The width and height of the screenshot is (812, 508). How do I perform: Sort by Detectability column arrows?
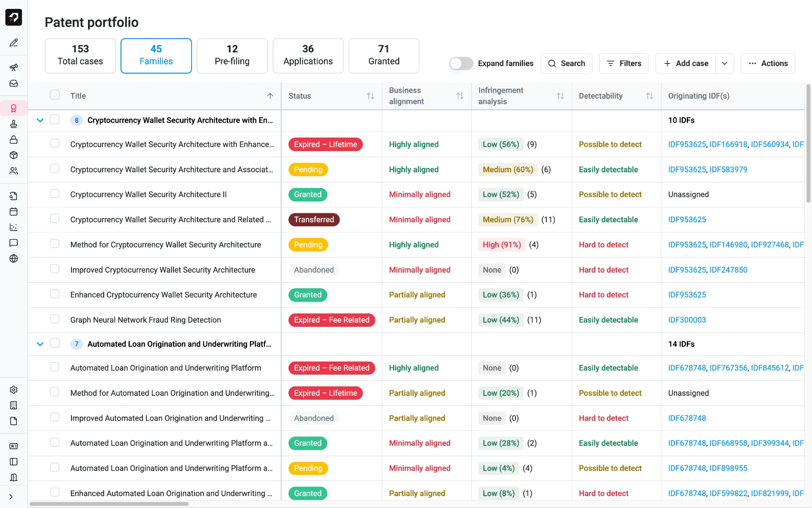650,96
